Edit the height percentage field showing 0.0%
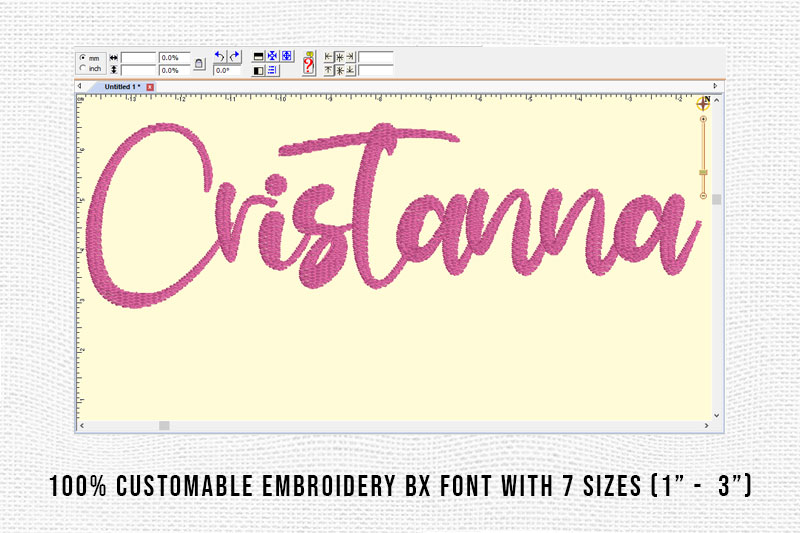 pos(174,70)
